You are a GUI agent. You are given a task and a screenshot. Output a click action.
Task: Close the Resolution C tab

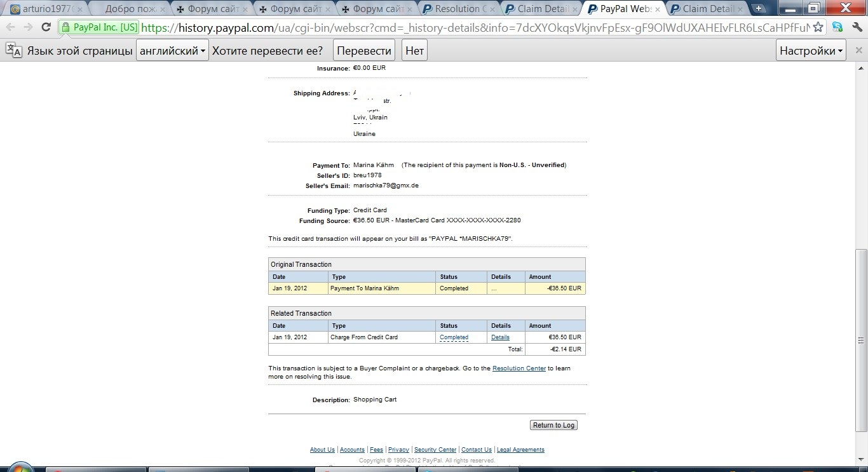(x=493, y=10)
